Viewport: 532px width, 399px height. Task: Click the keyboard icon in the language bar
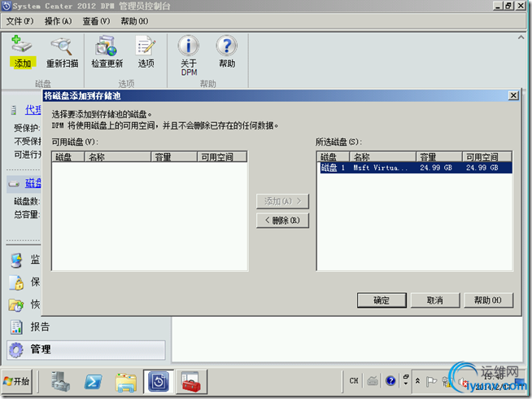click(373, 381)
